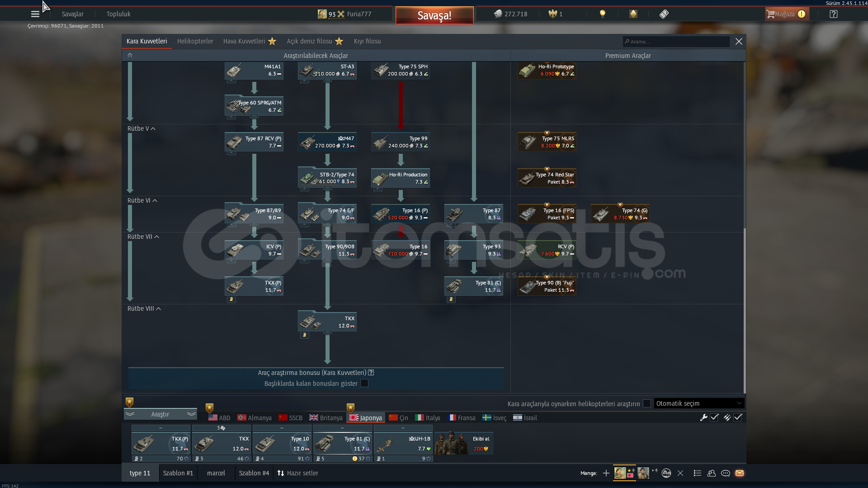Toggle auto-refill ammo checkbox

point(738,418)
